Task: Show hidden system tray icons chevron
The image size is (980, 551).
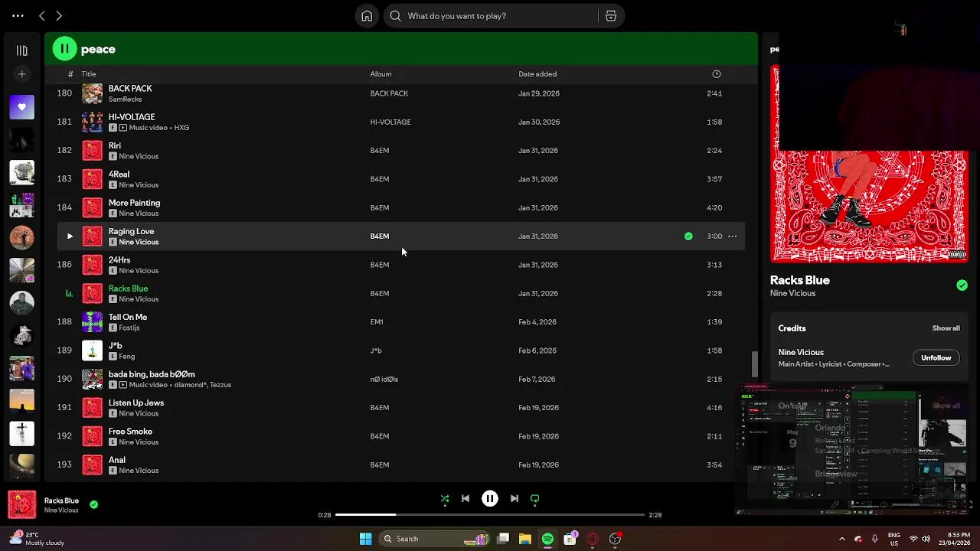Action: point(841,539)
